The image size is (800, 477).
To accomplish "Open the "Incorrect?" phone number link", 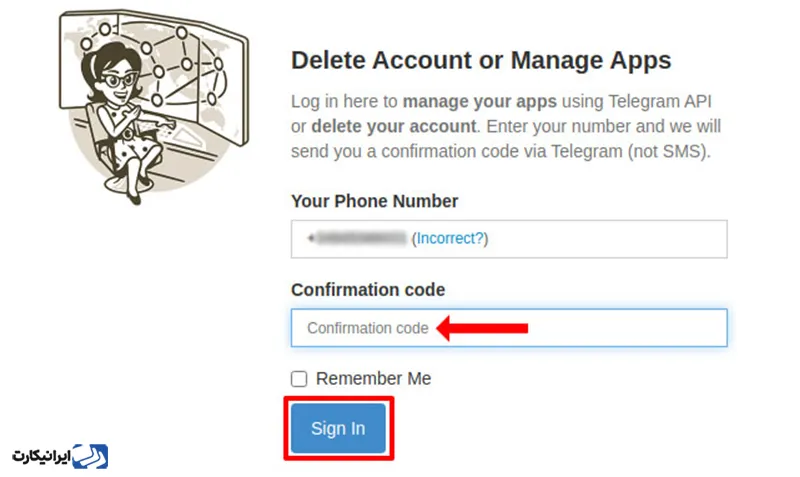I will point(452,238).
